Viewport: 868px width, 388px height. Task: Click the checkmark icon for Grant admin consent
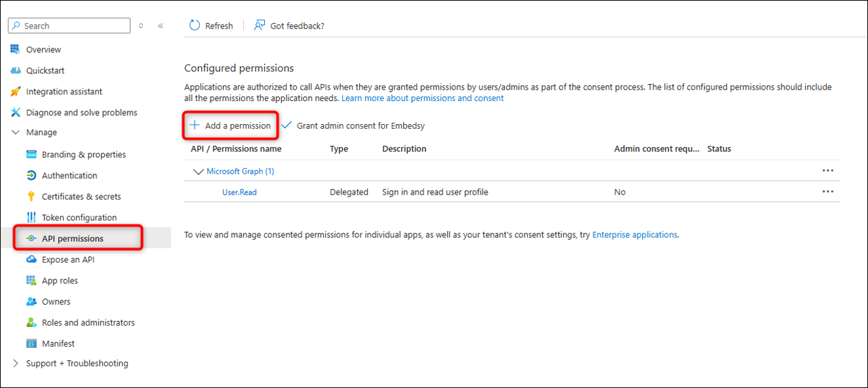[x=287, y=125]
